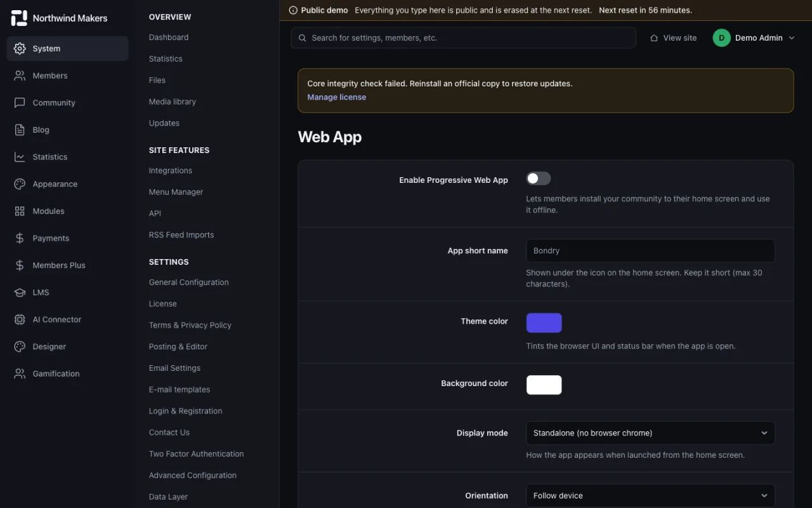Viewport: 812px width, 508px height.
Task: Click the Payments dollar icon
Action: (x=20, y=238)
